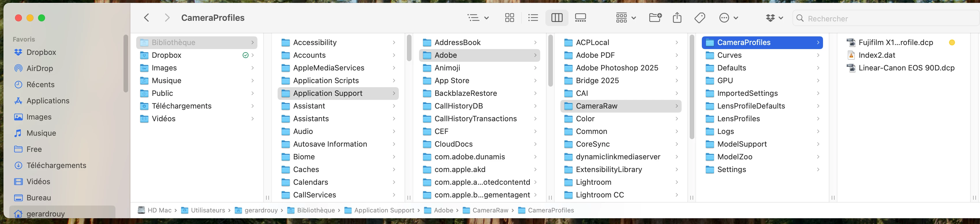Switch to list view
Viewport: 980px width, 224px height.
[x=533, y=18]
